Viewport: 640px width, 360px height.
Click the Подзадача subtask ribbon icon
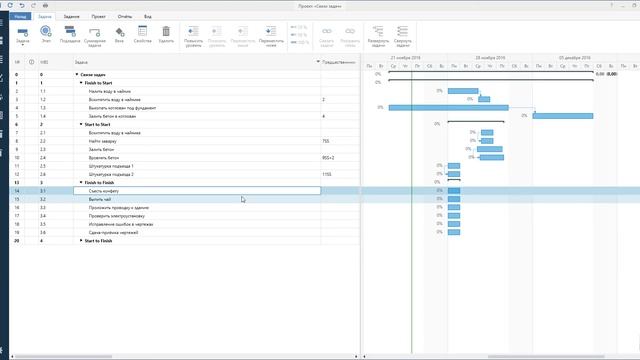[x=70, y=31]
